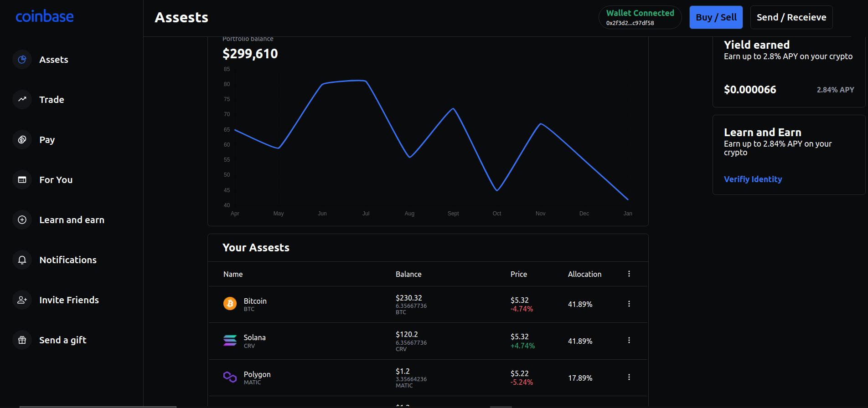
Task: Click the Pay sidebar icon
Action: pyautogui.click(x=22, y=139)
